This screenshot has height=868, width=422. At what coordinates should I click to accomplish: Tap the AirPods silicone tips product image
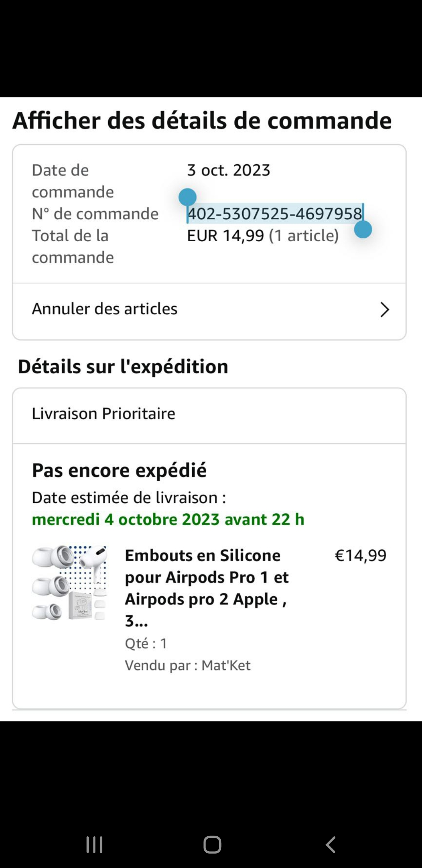click(70, 583)
